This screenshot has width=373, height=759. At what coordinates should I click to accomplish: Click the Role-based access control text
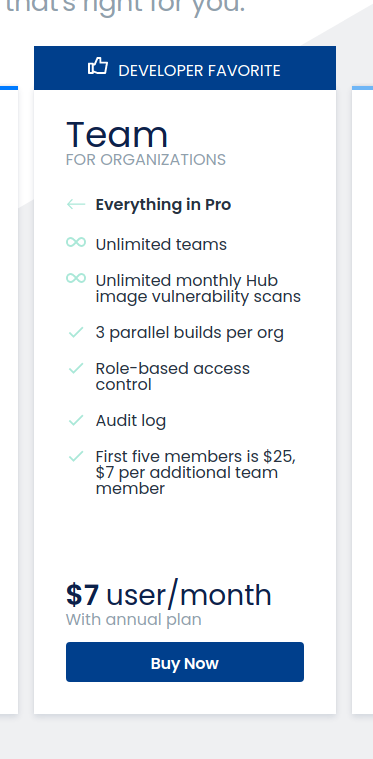(x=173, y=377)
